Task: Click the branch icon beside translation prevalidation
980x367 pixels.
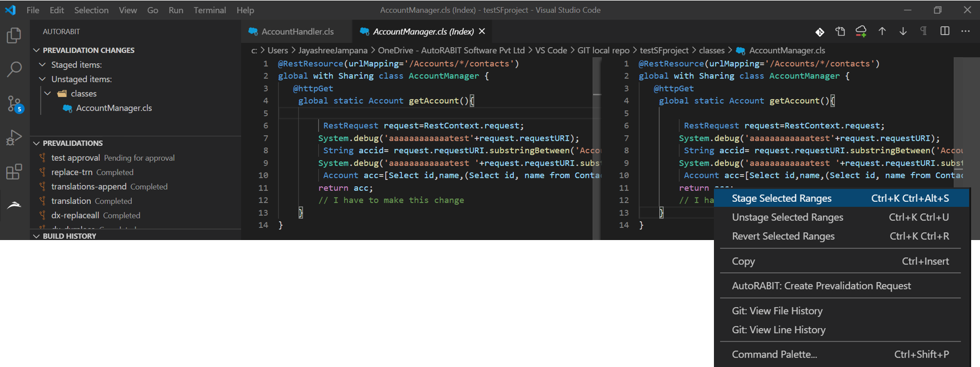Action: 43,201
